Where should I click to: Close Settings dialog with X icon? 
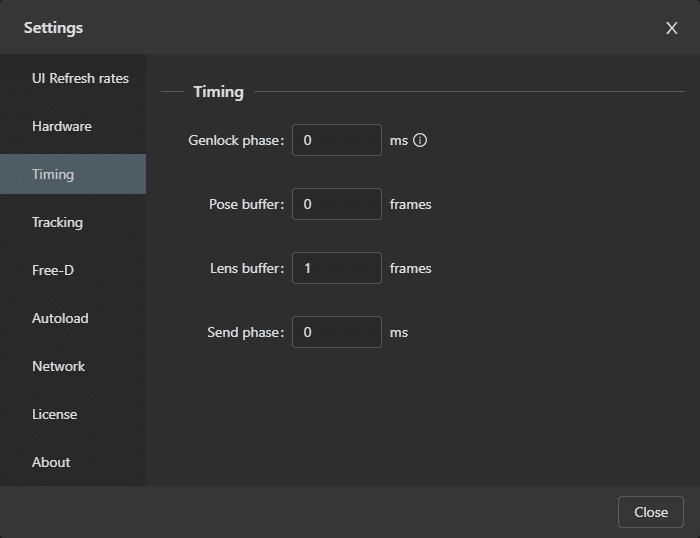click(671, 28)
